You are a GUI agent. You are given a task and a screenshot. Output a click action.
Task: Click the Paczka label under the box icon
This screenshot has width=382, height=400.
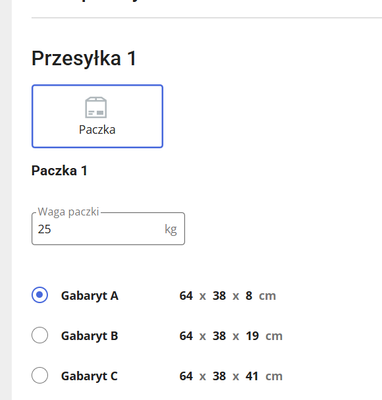[97, 130]
